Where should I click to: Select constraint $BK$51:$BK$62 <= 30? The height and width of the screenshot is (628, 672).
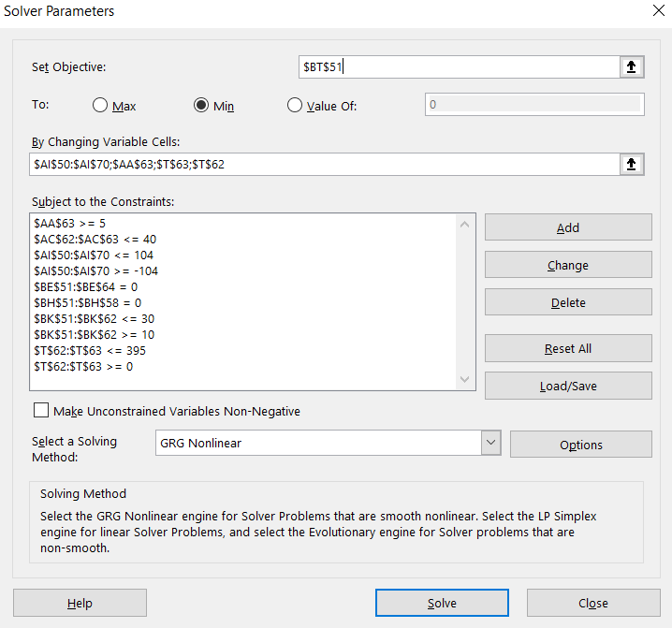(95, 318)
